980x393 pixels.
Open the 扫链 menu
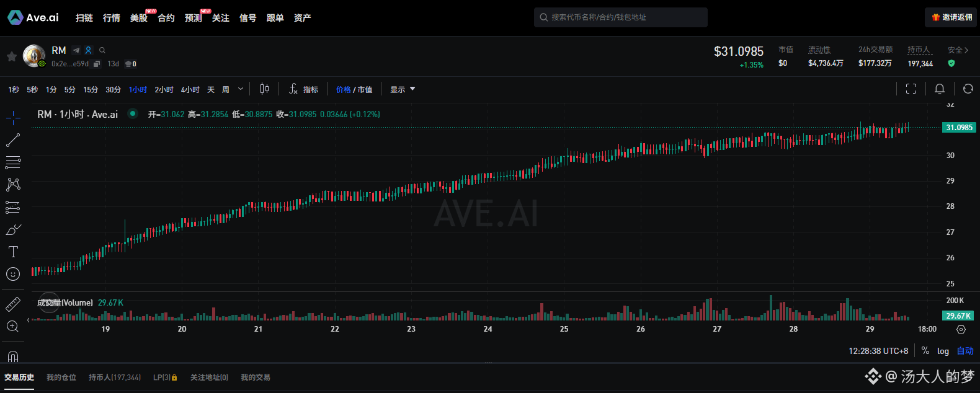84,18
